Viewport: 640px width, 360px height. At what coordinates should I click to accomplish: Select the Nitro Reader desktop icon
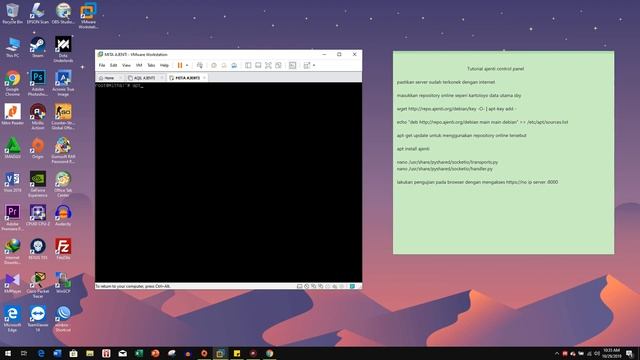pos(12,115)
